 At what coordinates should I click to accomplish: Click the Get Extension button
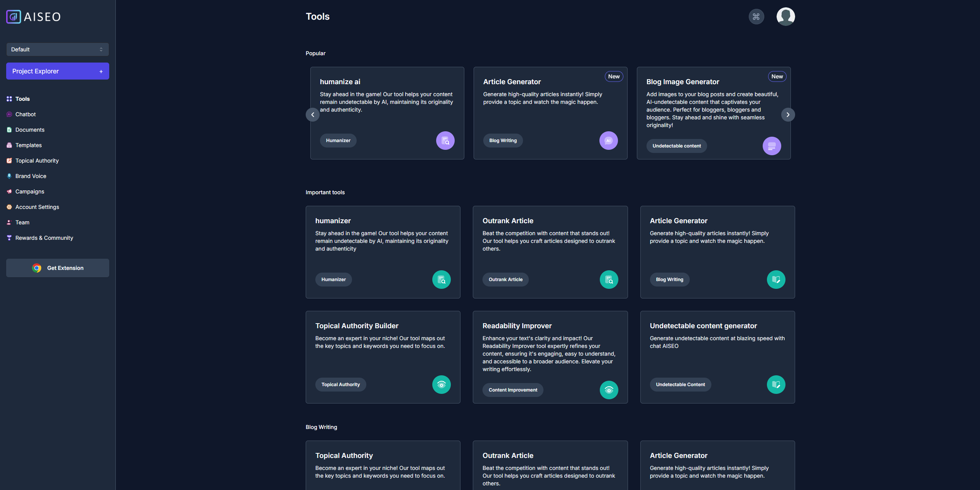point(58,268)
